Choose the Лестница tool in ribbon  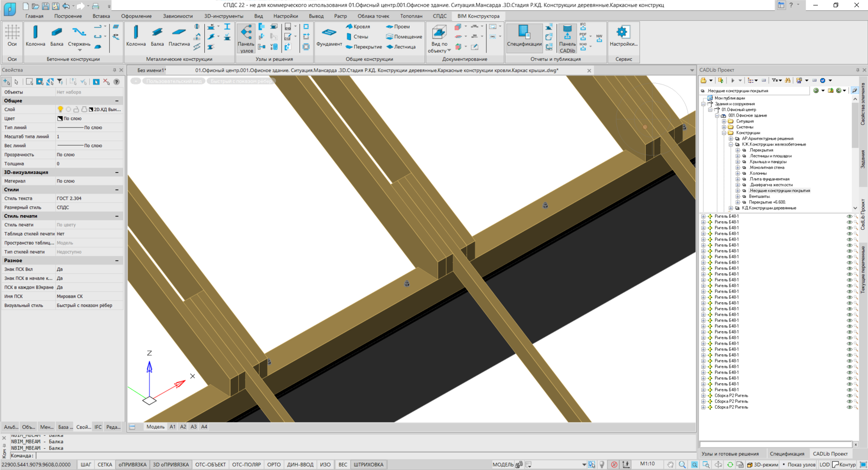401,47
